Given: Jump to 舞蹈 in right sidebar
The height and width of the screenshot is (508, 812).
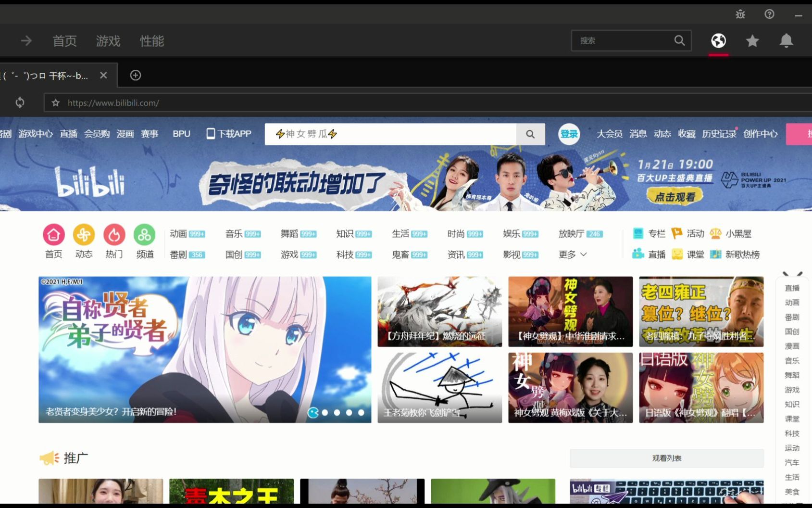Looking at the screenshot, I should pos(792,375).
